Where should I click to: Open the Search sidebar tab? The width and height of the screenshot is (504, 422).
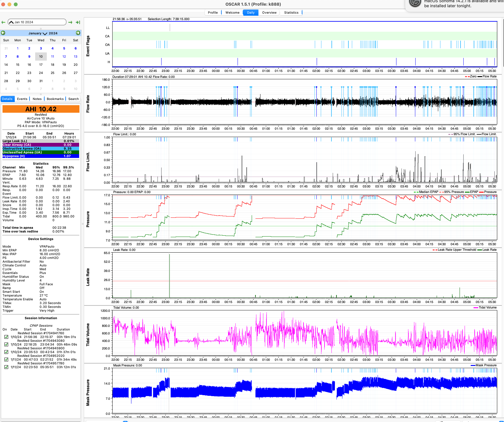point(73,99)
